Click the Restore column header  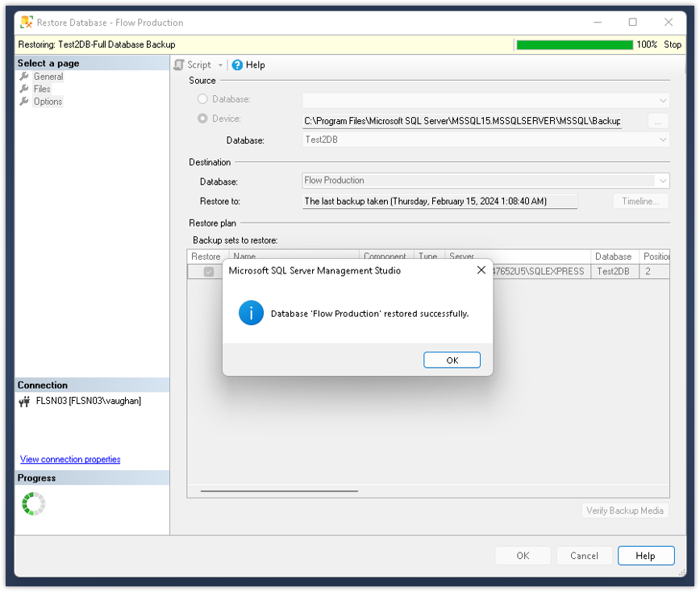point(206,256)
